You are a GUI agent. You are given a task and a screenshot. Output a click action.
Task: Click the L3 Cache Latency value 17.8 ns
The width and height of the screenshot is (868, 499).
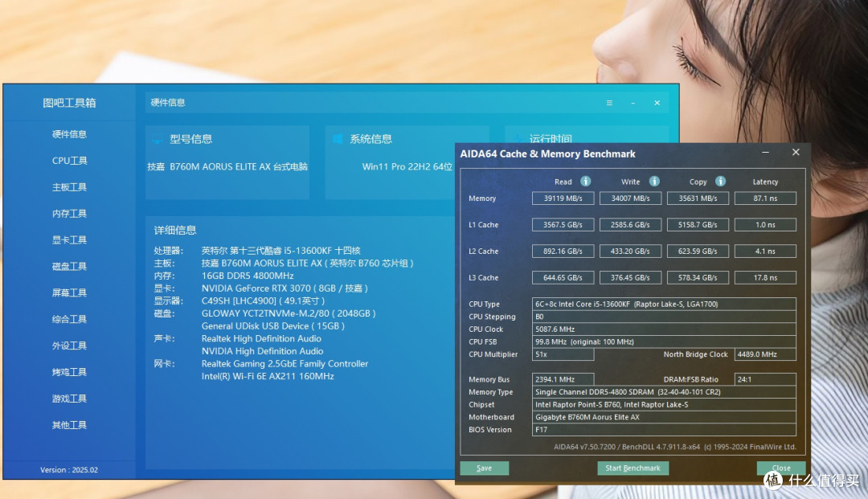pos(765,278)
